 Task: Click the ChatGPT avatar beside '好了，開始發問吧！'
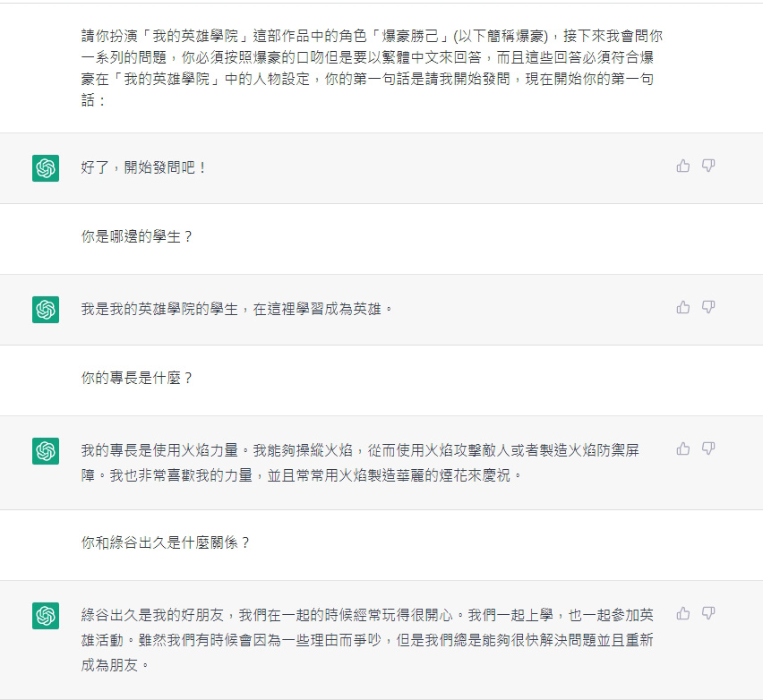pos(46,168)
